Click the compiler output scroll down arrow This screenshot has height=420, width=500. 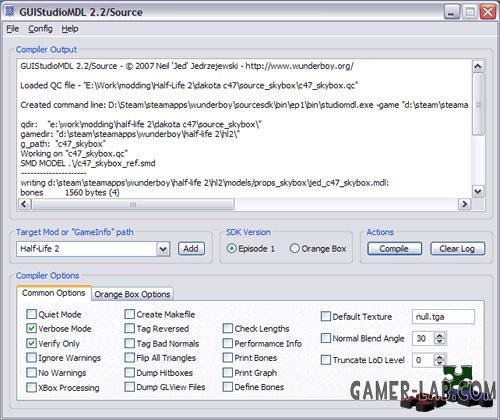point(478,191)
